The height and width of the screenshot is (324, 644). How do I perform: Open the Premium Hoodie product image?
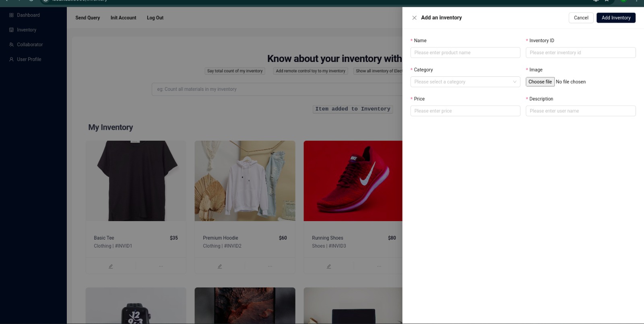245,181
